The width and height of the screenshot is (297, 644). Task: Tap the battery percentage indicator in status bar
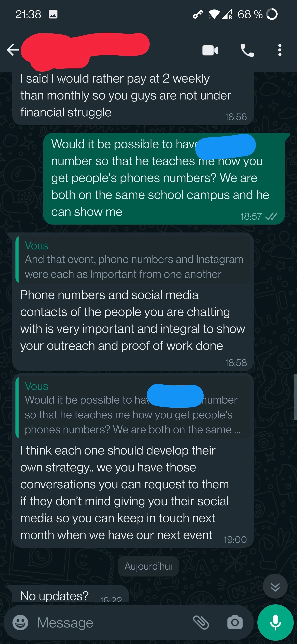pyautogui.click(x=250, y=14)
